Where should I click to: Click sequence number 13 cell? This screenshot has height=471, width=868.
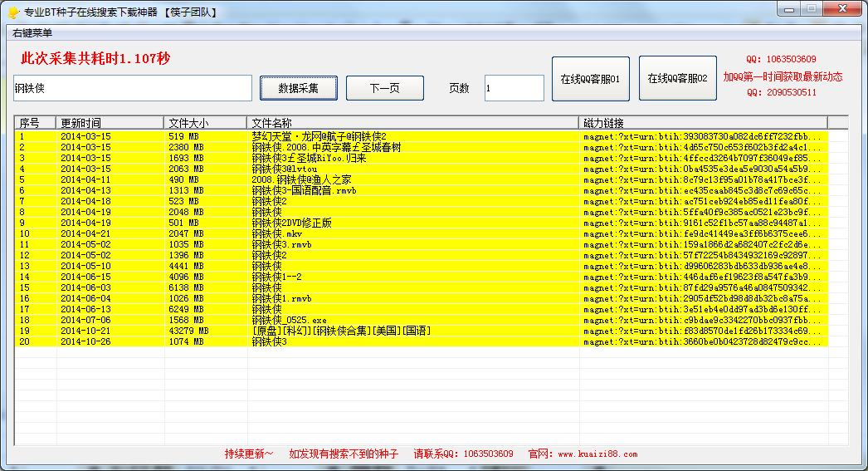[x=24, y=266]
